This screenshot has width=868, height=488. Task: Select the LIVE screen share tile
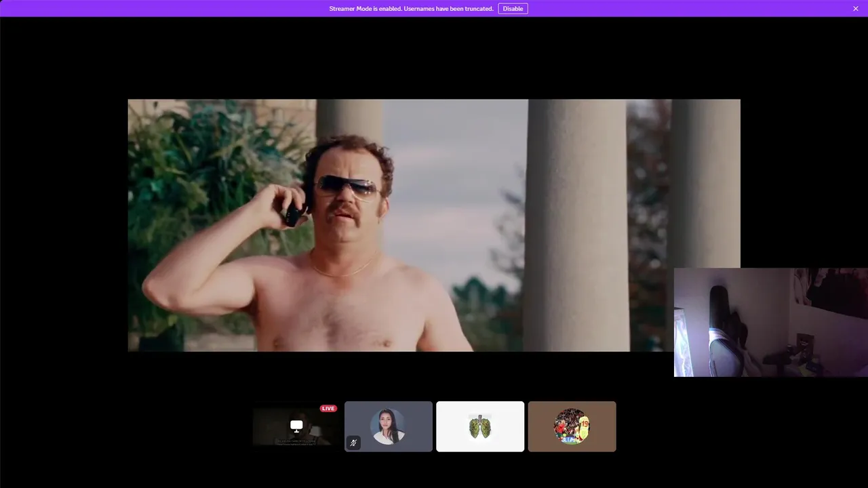296,426
